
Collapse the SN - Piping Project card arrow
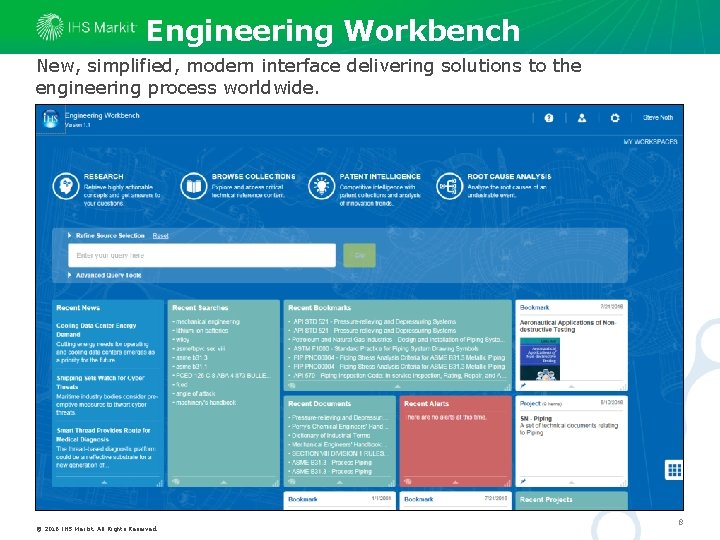click(x=571, y=483)
